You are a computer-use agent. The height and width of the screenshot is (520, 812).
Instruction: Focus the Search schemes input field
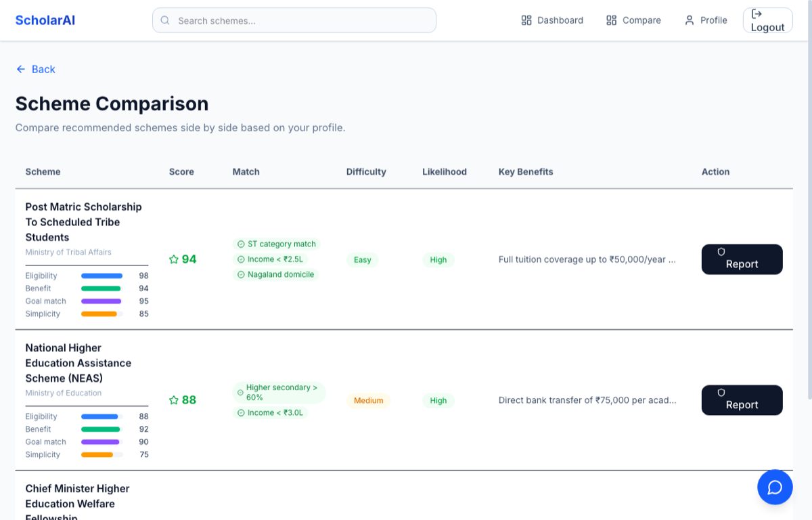point(294,20)
